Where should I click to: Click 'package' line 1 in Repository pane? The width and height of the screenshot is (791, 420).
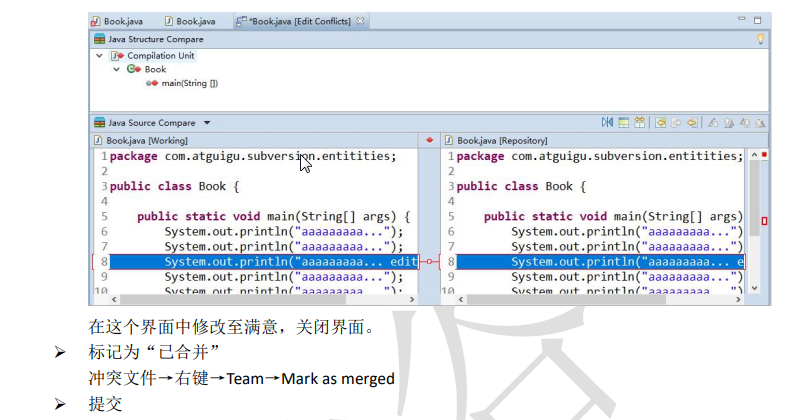(x=600, y=156)
